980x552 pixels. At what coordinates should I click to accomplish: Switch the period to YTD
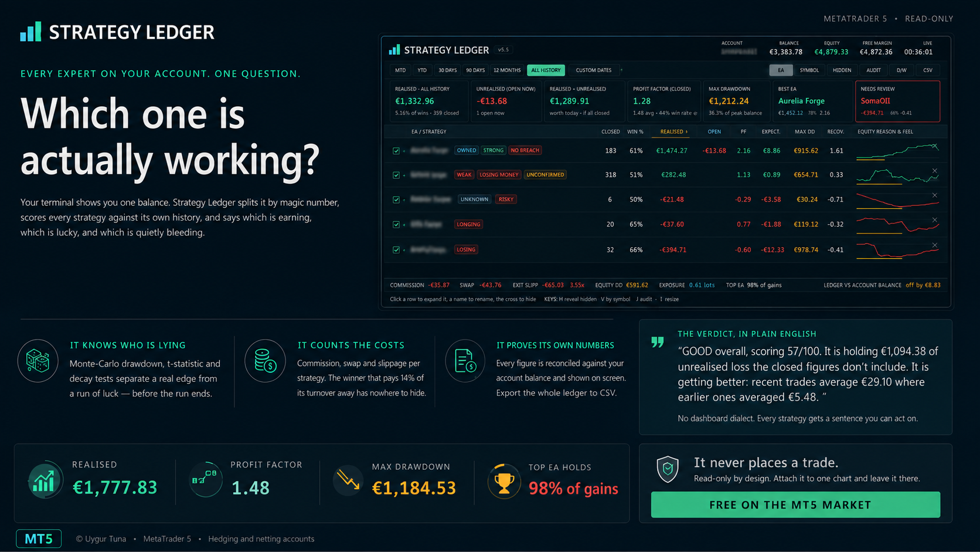point(422,70)
